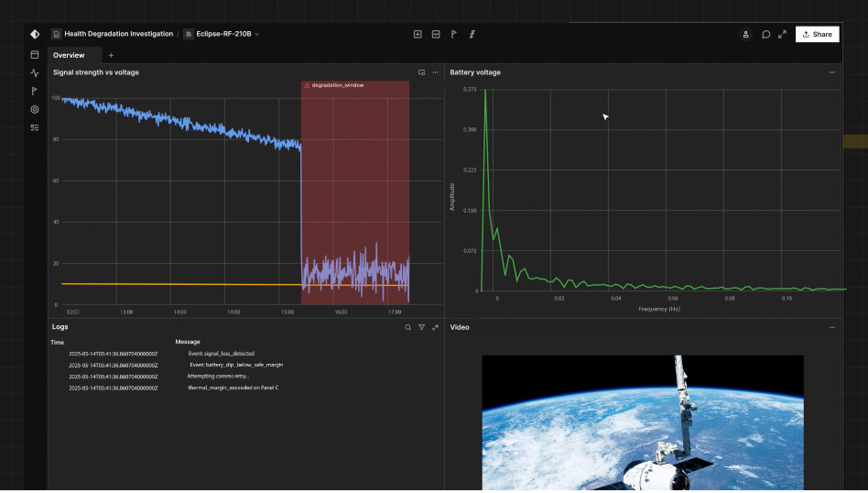Click the function icon in top toolbar
Screen dimensions: 868x493
(x=472, y=34)
